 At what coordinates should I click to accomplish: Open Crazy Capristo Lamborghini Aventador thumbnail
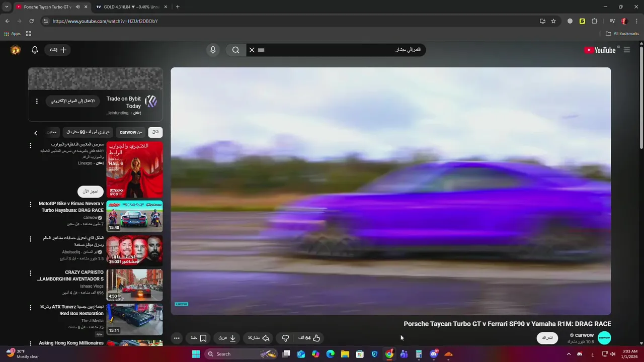click(x=134, y=285)
